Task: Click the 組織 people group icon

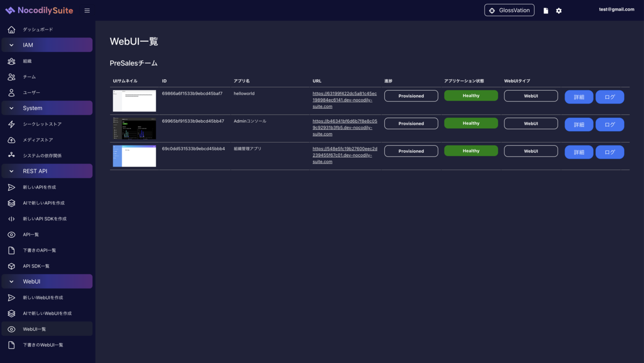Action: click(x=11, y=61)
